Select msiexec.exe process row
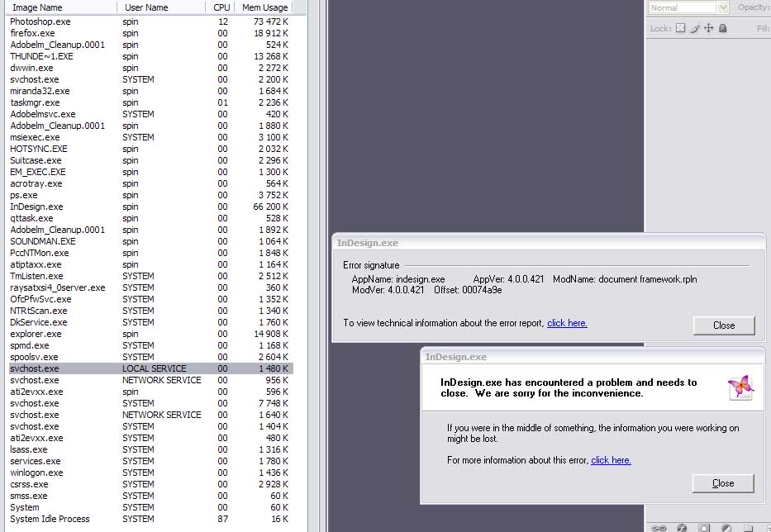Screen dimensions: 771x532 tap(151, 137)
